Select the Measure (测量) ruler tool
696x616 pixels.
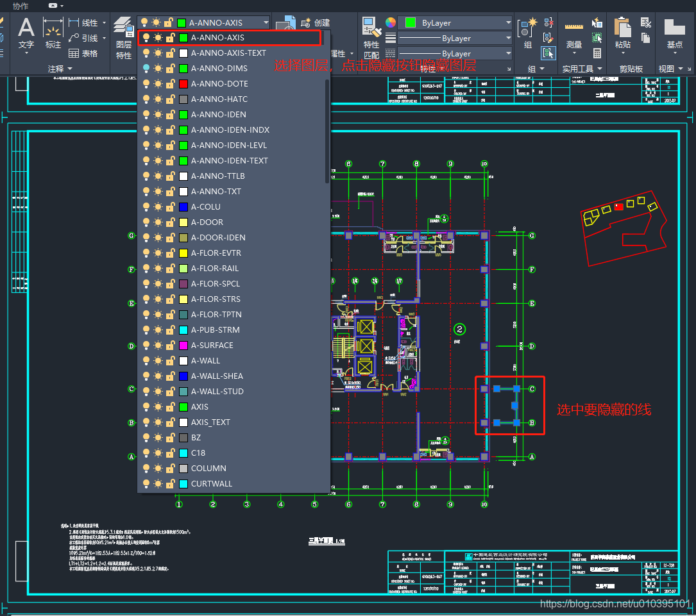[574, 27]
